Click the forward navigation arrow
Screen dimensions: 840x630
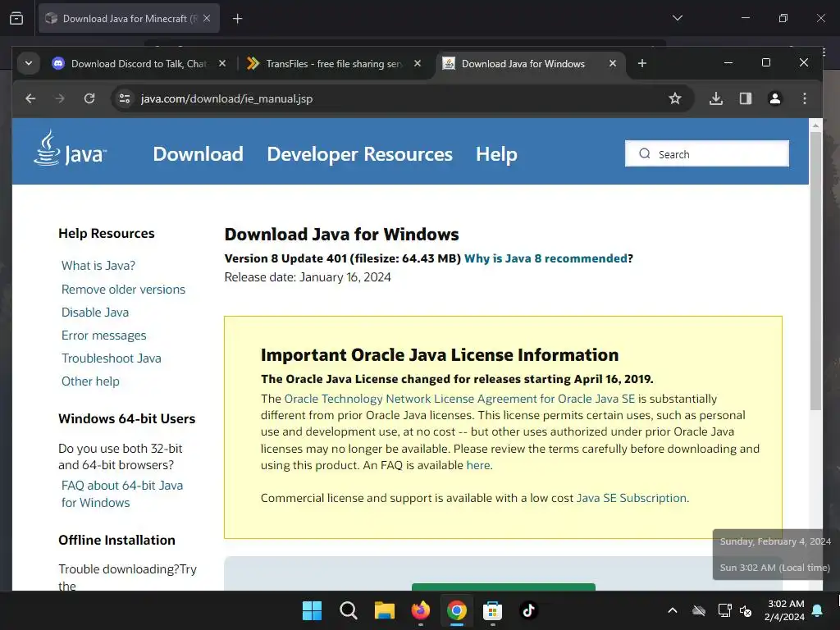60,98
